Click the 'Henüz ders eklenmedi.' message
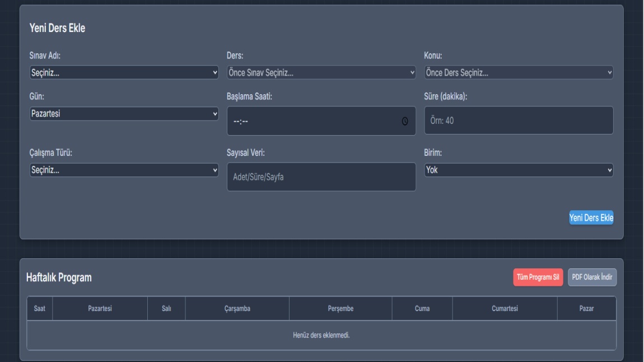The height and width of the screenshot is (362, 644). 321,335
